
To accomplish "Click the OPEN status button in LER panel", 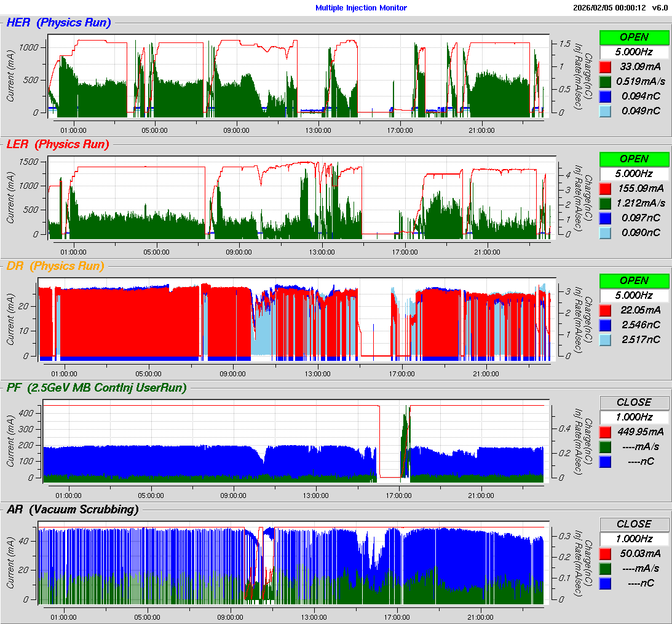I will coord(634,159).
